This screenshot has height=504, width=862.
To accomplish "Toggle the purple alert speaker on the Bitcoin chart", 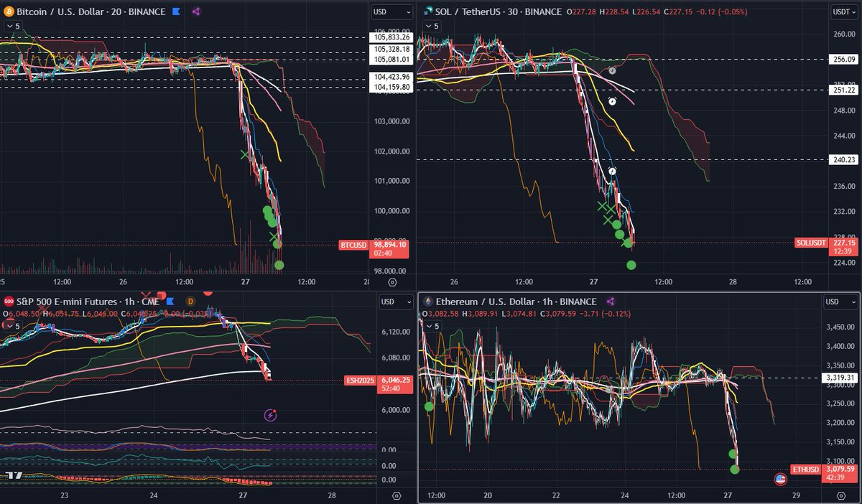I will (x=195, y=11).
